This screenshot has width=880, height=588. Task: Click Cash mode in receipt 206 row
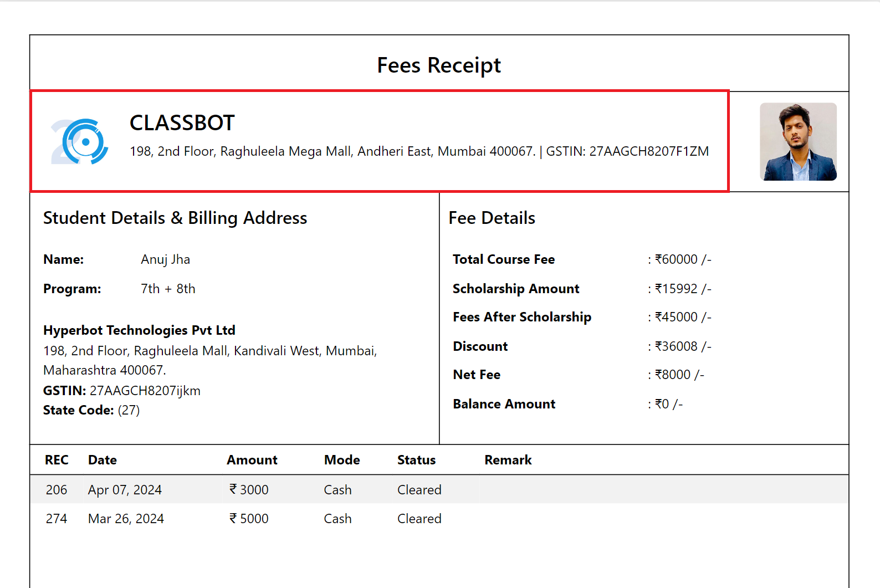338,490
